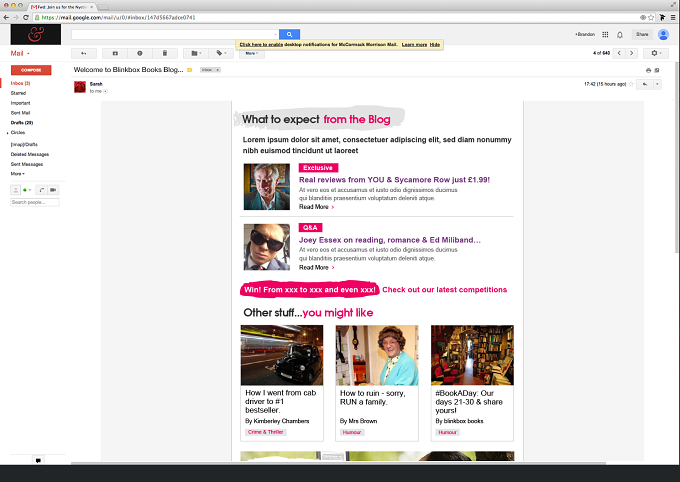The height and width of the screenshot is (482, 680).
Task: Expand More in the left sidebar
Action: [x=17, y=174]
